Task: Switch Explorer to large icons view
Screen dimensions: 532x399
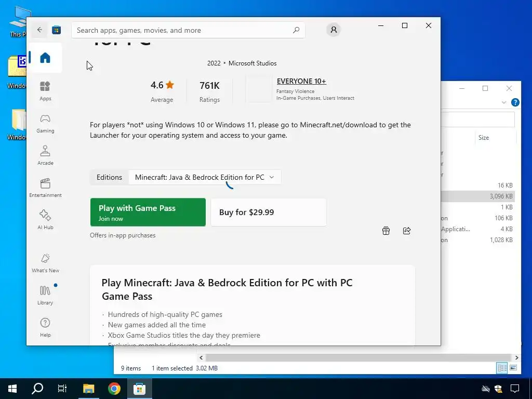Action: [513, 368]
